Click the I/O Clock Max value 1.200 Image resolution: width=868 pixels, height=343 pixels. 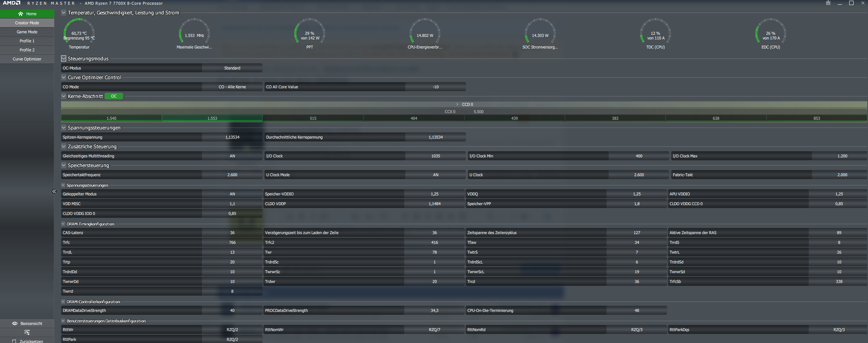click(x=840, y=156)
